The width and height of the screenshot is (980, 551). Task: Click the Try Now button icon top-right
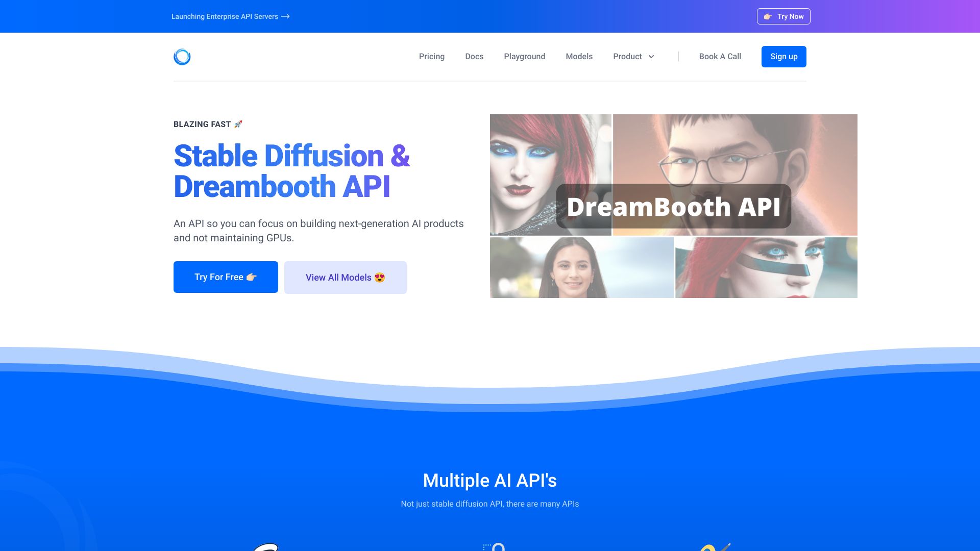(x=768, y=16)
